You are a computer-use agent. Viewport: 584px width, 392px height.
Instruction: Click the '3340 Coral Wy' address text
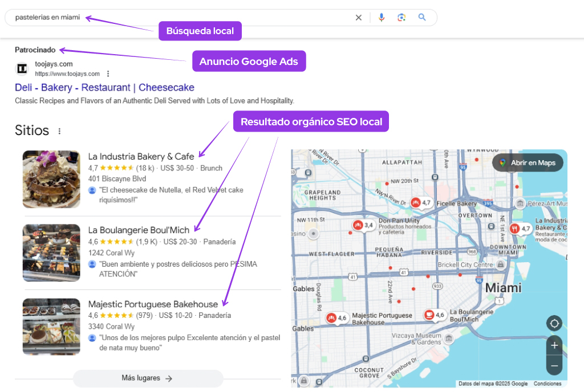tap(111, 326)
